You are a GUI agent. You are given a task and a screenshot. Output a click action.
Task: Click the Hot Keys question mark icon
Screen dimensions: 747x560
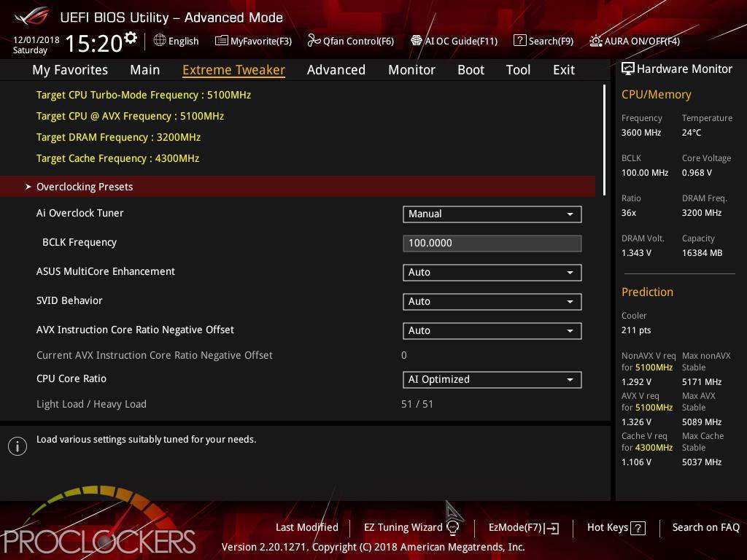tap(638, 528)
